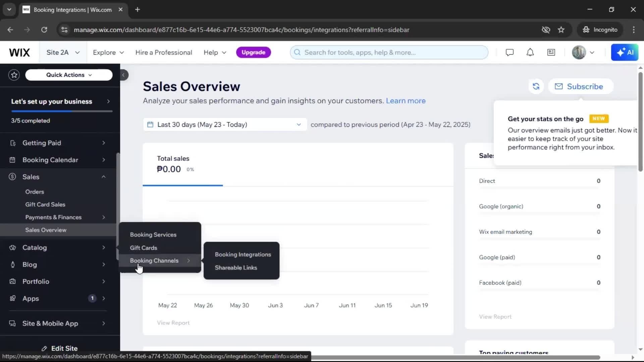Click the vertical page scrollbar
This screenshot has width=644, height=362.
pos(640,122)
